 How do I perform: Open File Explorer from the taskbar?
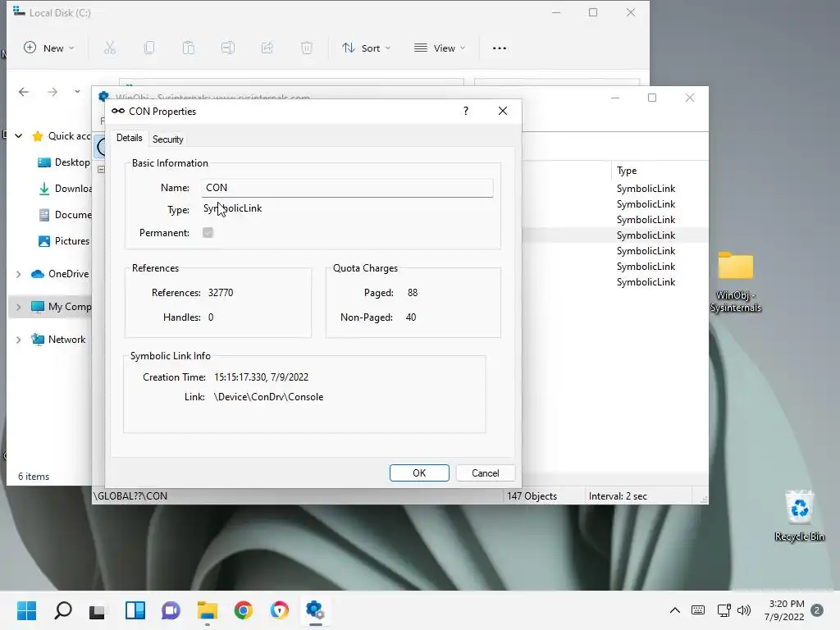point(208,610)
